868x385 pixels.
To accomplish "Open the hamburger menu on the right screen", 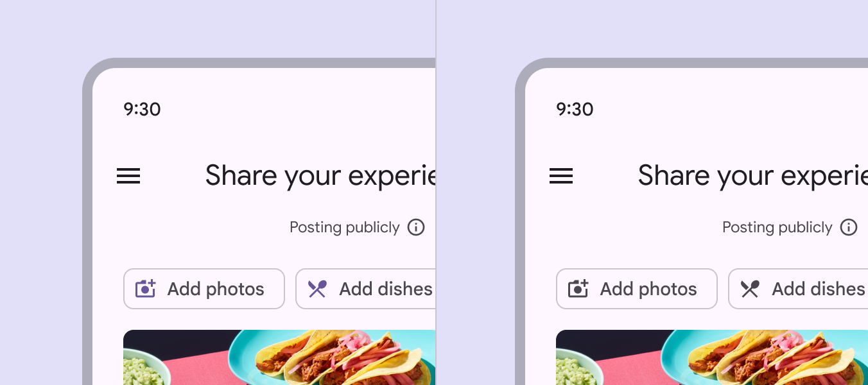I will pos(561,176).
